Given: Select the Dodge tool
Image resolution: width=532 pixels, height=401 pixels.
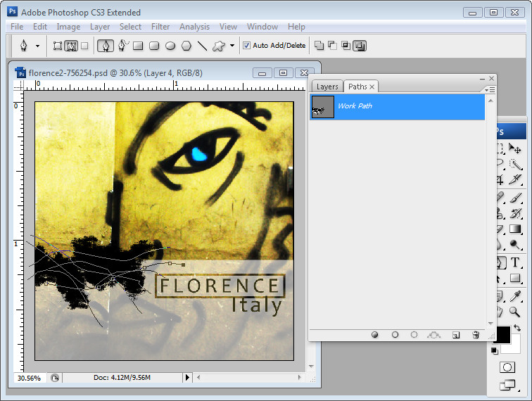Looking at the screenshot, I should pyautogui.click(x=515, y=245).
